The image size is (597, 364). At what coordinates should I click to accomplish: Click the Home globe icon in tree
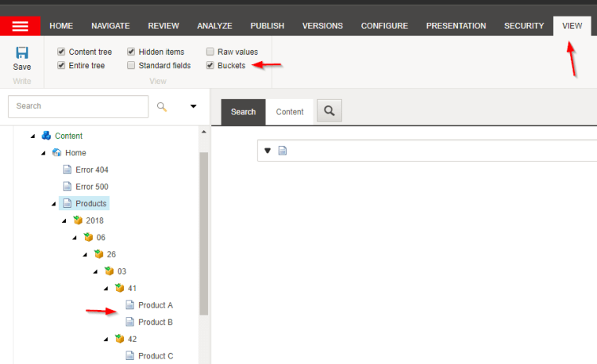click(57, 153)
